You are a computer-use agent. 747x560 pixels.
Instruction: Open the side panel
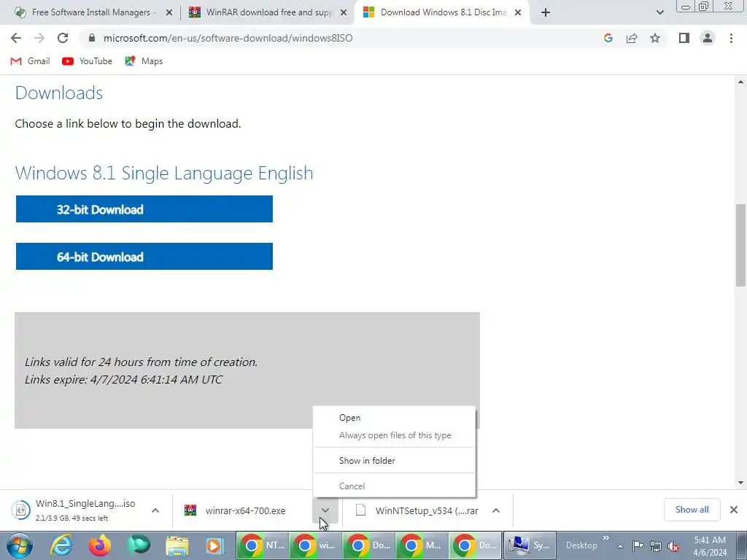[x=684, y=38]
